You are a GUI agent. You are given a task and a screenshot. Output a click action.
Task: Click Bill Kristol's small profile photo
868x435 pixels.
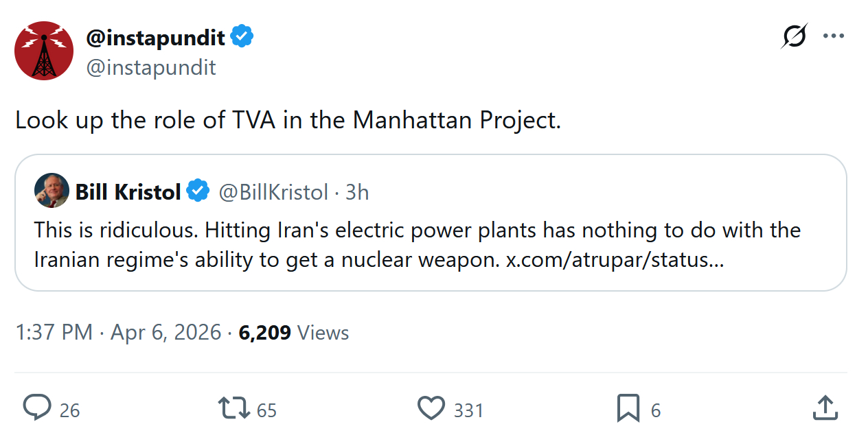coord(52,191)
